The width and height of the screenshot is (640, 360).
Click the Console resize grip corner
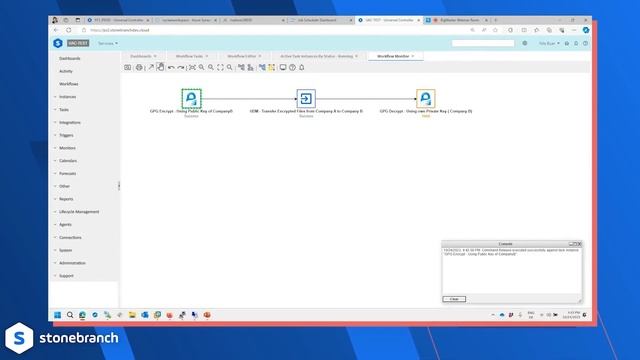point(580,301)
